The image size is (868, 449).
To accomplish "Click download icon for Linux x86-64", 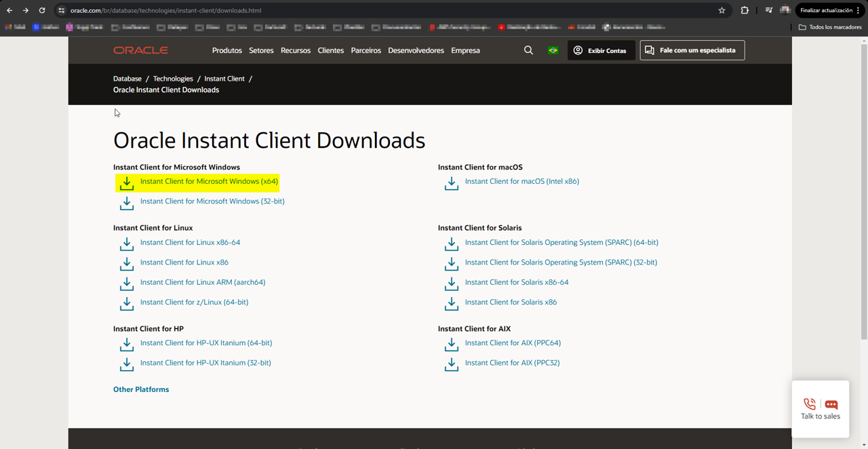I will [x=127, y=244].
